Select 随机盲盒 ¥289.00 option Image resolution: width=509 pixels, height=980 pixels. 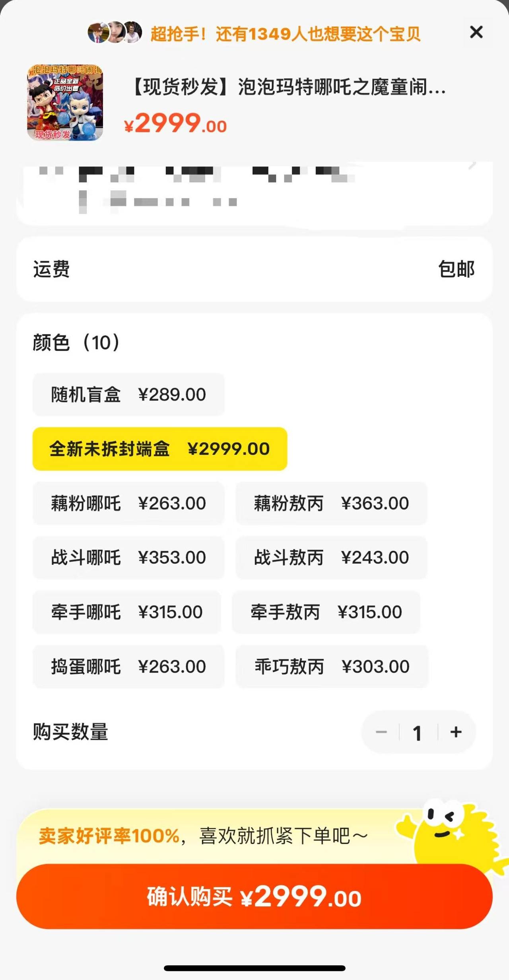point(128,395)
